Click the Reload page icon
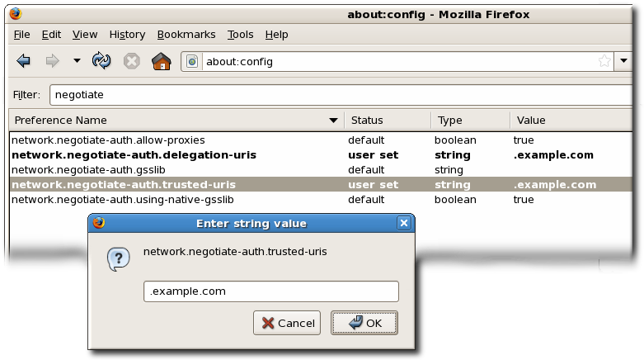The image size is (644, 360). 101,61
